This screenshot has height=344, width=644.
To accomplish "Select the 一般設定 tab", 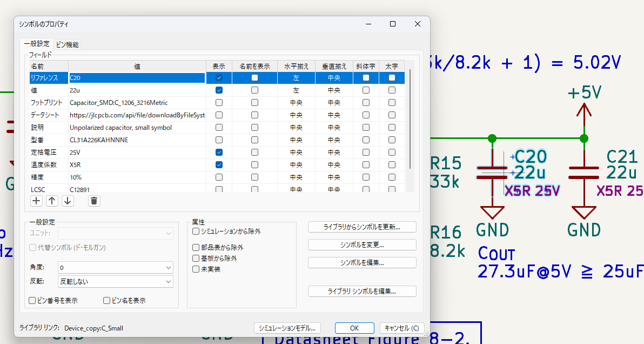I will 37,44.
